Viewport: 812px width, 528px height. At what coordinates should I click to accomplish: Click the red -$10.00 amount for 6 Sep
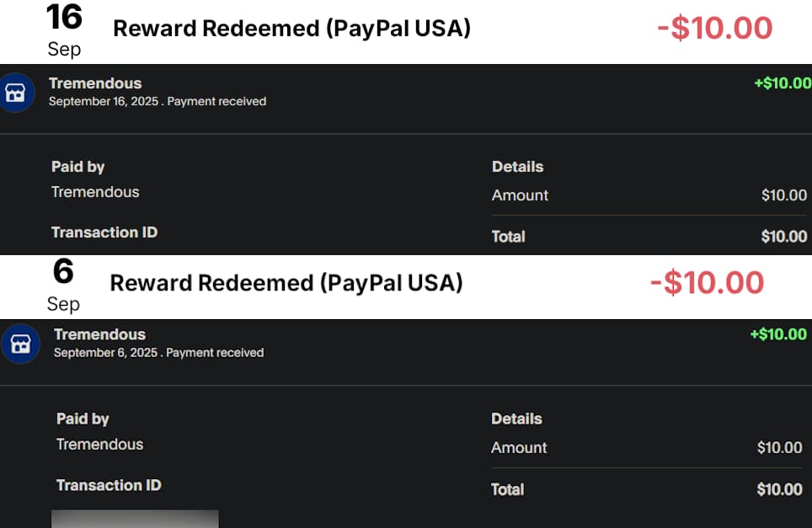point(707,283)
